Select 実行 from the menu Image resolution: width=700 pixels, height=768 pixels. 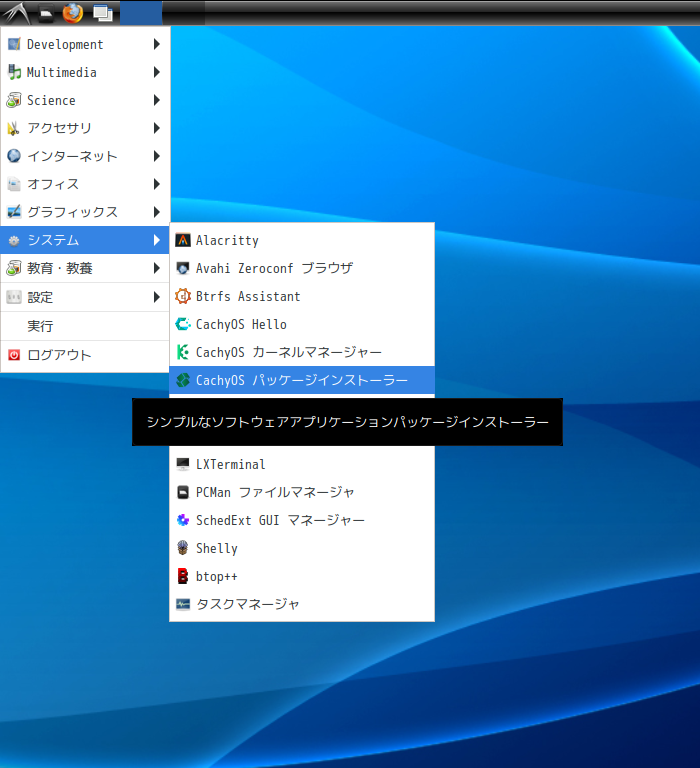click(x=85, y=326)
